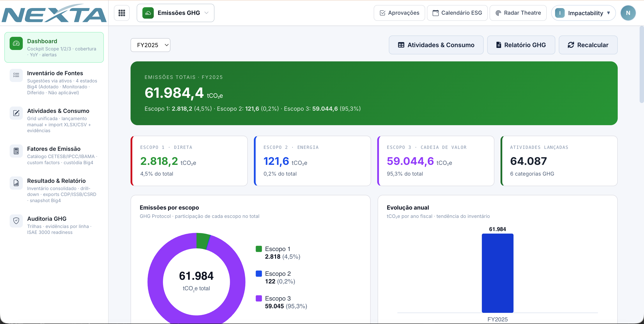Open Aprovações from the top bar
644x324 pixels.
coord(399,13)
